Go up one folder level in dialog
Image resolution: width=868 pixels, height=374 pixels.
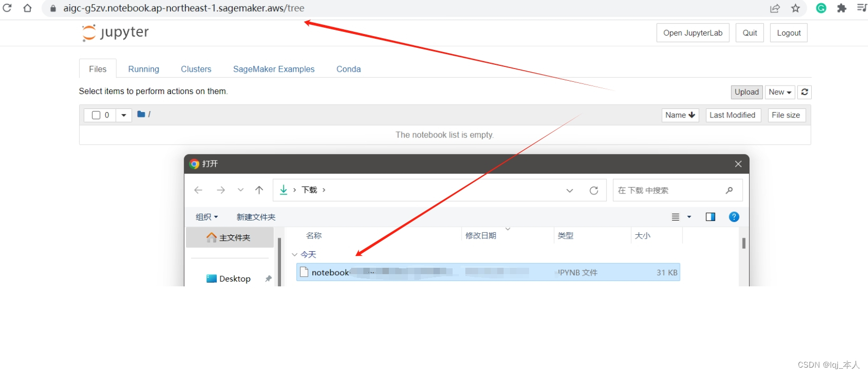(x=259, y=190)
